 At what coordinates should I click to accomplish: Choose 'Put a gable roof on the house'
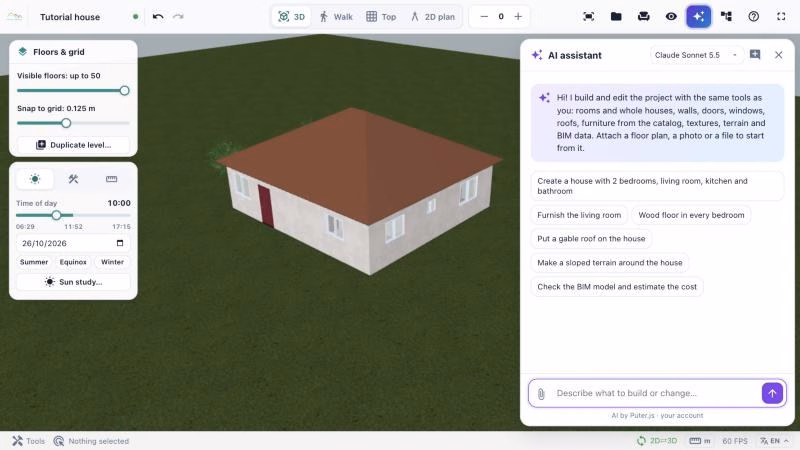pos(591,238)
